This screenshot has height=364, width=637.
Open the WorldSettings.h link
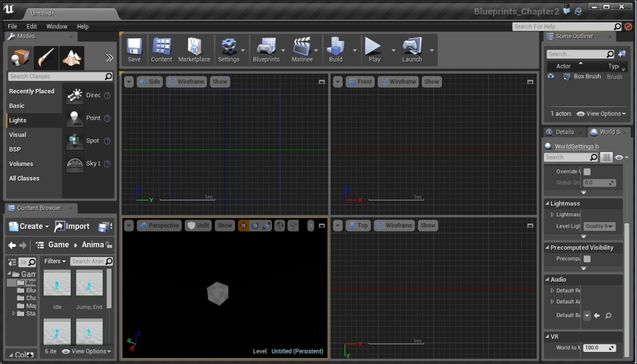[x=576, y=146]
